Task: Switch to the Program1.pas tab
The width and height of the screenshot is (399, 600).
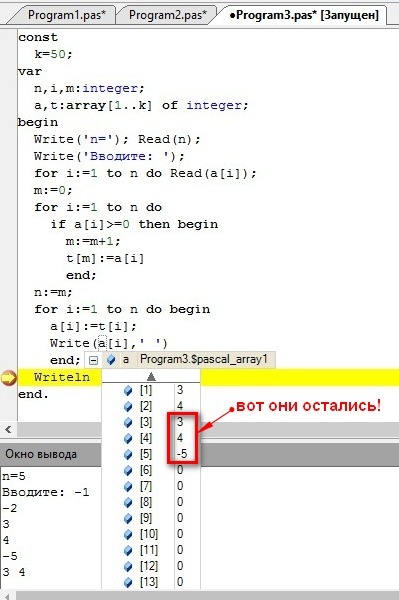Action: click(x=67, y=15)
